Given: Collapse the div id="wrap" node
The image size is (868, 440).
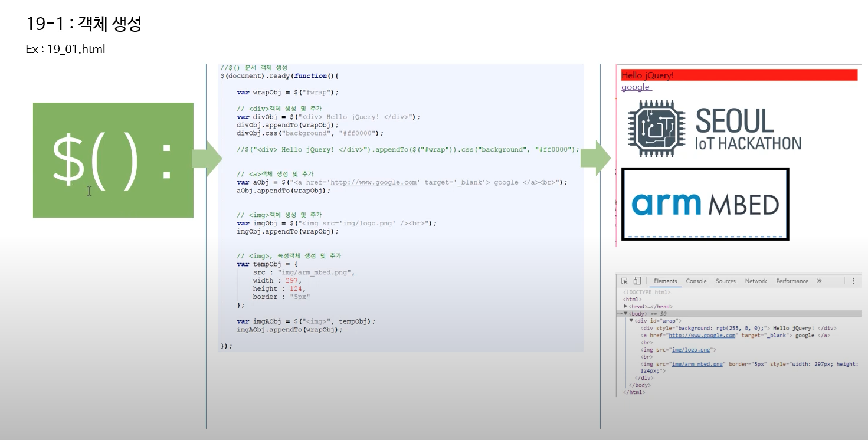Looking at the screenshot, I should point(631,321).
